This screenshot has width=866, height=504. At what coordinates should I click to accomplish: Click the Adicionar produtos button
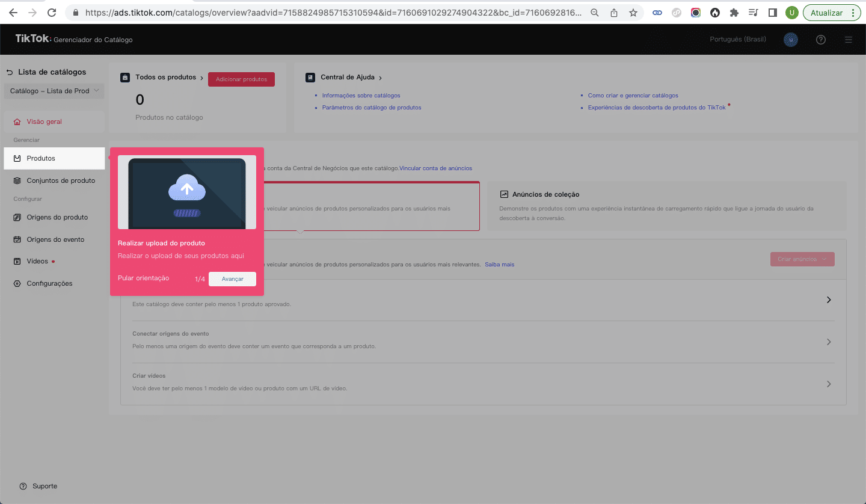point(241,79)
